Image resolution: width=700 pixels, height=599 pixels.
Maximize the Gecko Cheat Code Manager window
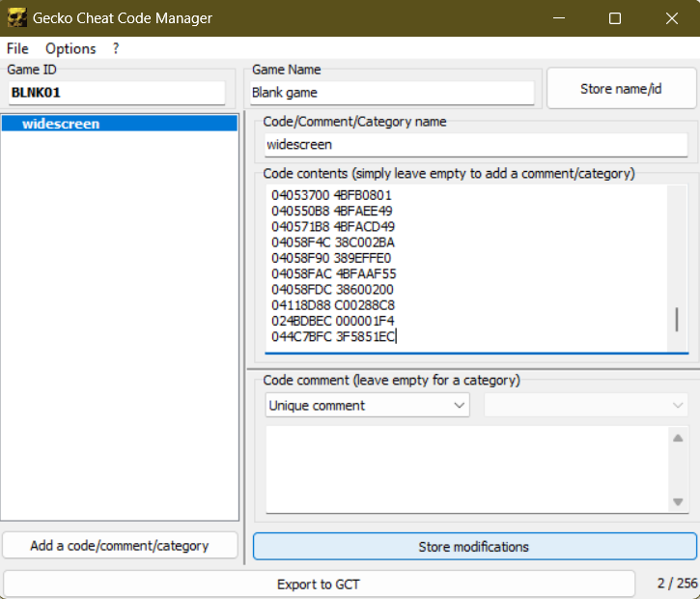(615, 18)
